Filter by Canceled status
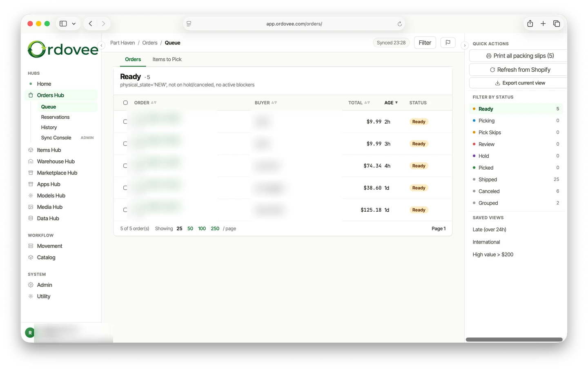 tap(516, 191)
